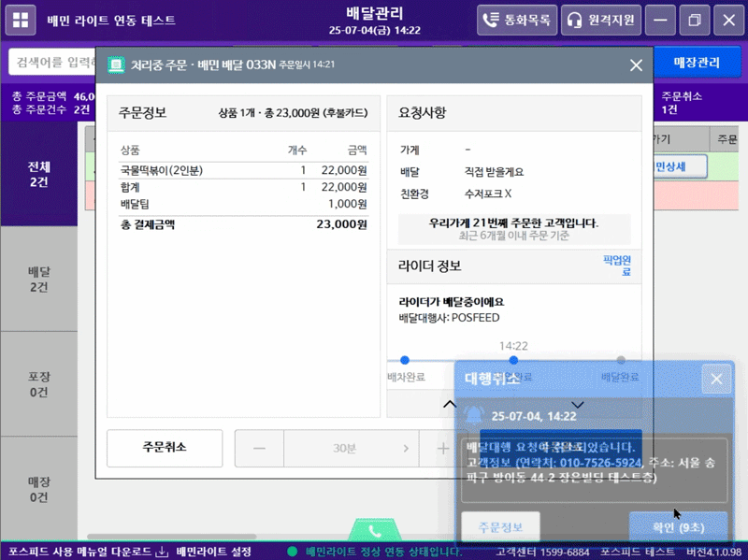
Task: Select the 매장 0건 tab
Action: tap(38, 489)
